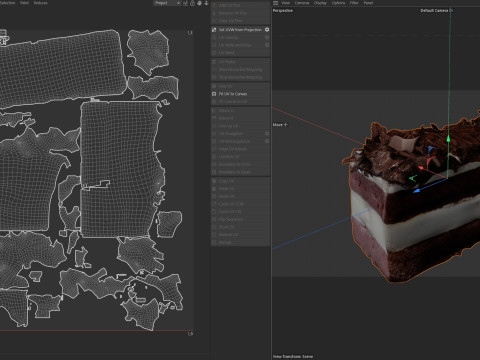480x360 pixels.
Task: Click Fit Canvas to UV icon
Action: pos(214,102)
